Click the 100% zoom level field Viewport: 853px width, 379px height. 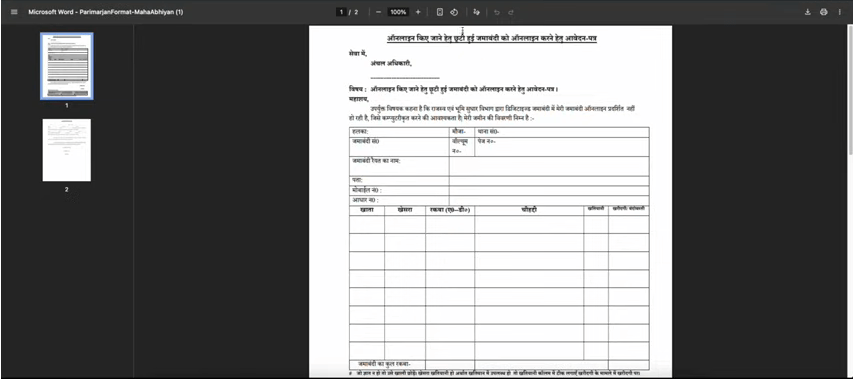point(398,12)
